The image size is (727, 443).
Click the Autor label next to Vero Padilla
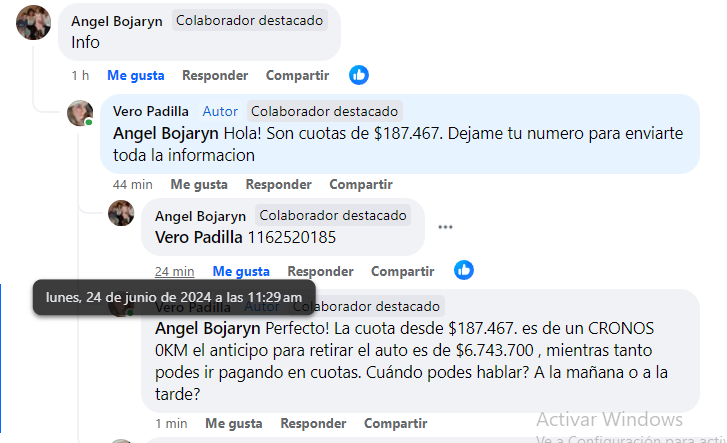(x=220, y=111)
